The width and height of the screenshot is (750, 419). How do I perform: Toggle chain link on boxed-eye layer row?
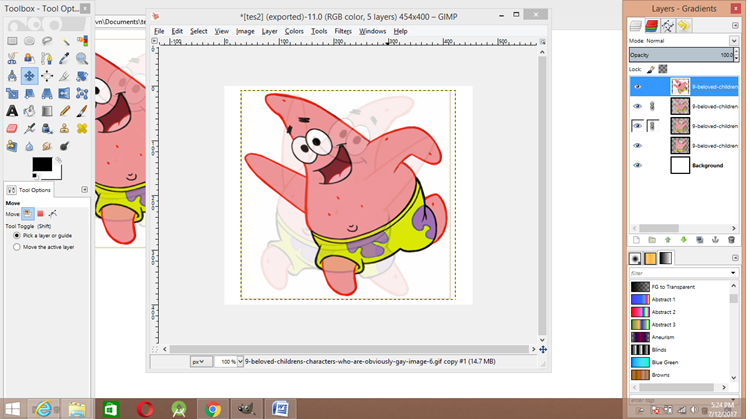(652, 126)
